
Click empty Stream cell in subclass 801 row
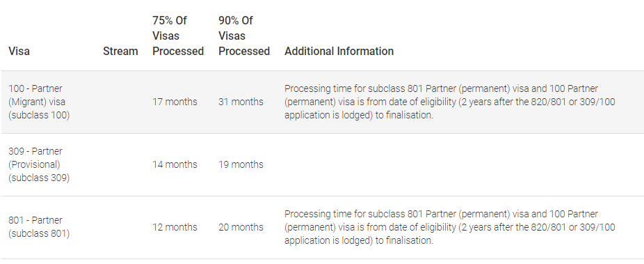(120, 227)
